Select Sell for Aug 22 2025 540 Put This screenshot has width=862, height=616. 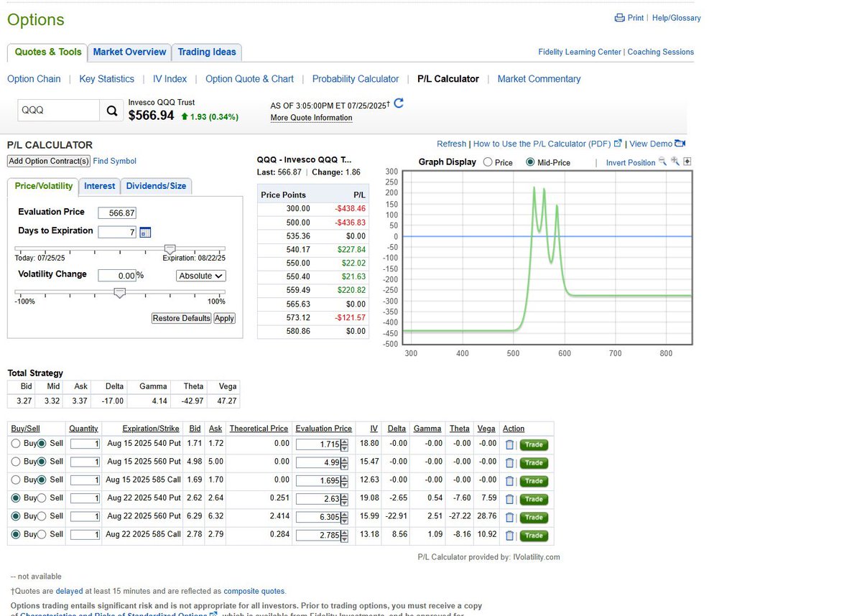(x=41, y=498)
